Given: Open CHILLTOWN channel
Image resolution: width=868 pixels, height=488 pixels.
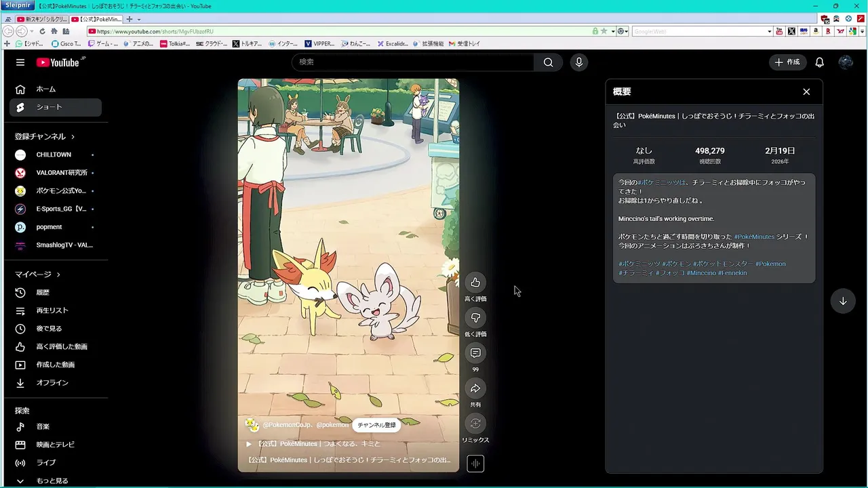Looking at the screenshot, I should click(56, 155).
